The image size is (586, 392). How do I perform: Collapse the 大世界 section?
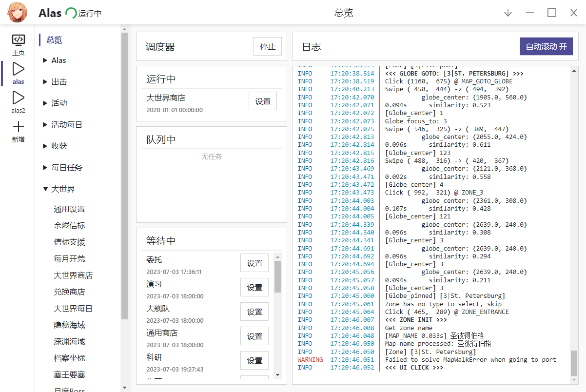[62, 188]
